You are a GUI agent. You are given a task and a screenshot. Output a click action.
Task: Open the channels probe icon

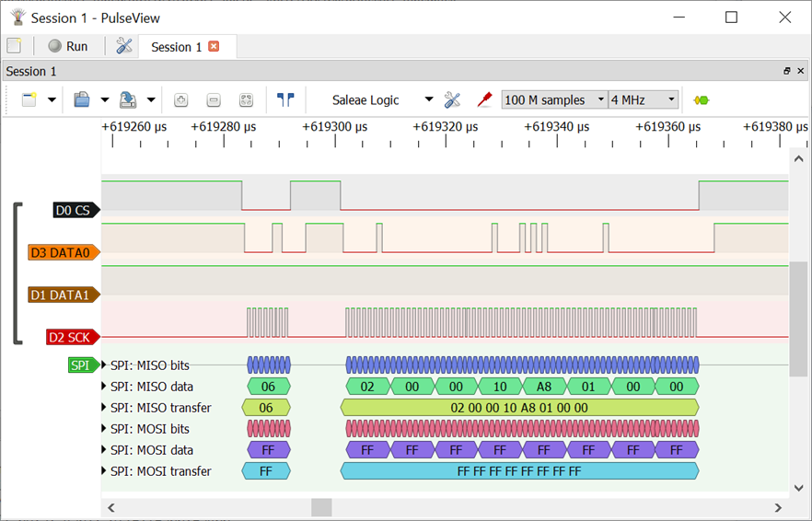(x=484, y=100)
